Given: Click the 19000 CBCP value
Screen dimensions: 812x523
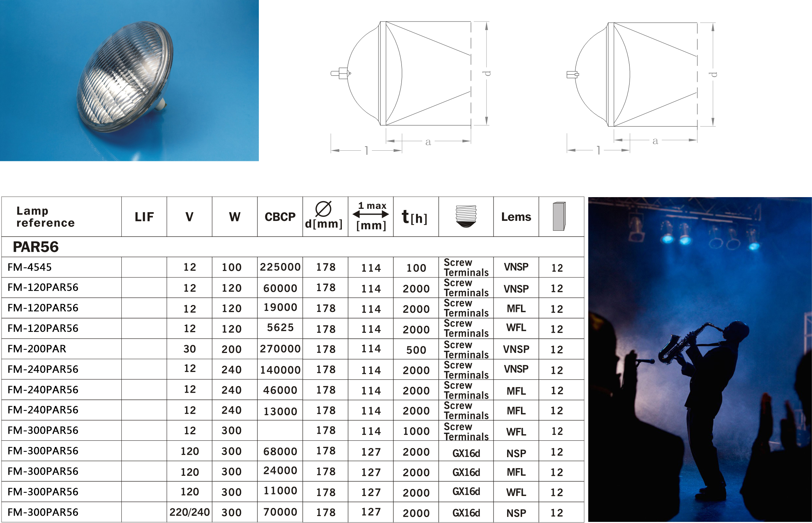Looking at the screenshot, I should pos(280,307).
